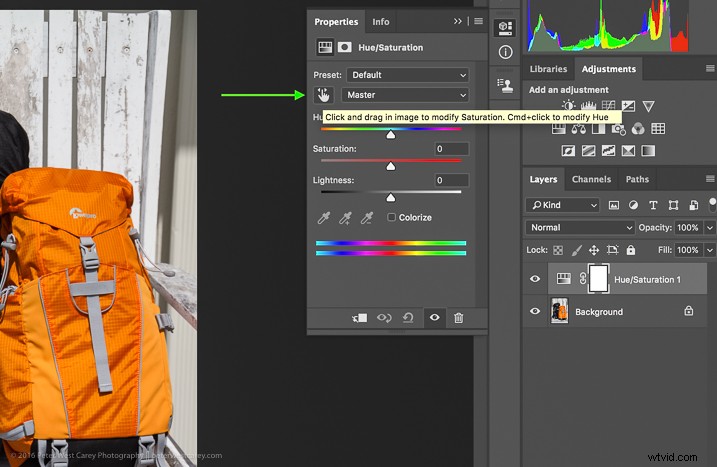Switch to the Info tab
This screenshot has width=717, height=467.
[x=380, y=21]
